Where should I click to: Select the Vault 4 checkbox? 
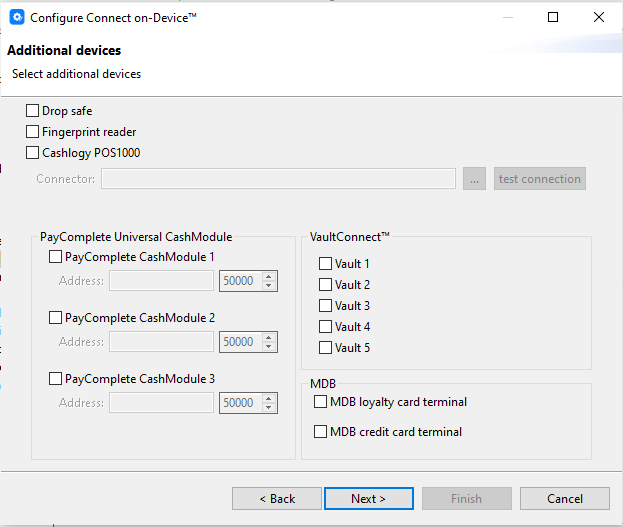[325, 327]
